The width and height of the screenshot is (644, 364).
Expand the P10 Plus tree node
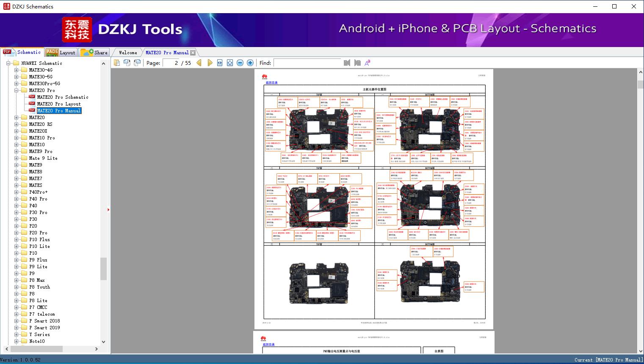click(17, 239)
